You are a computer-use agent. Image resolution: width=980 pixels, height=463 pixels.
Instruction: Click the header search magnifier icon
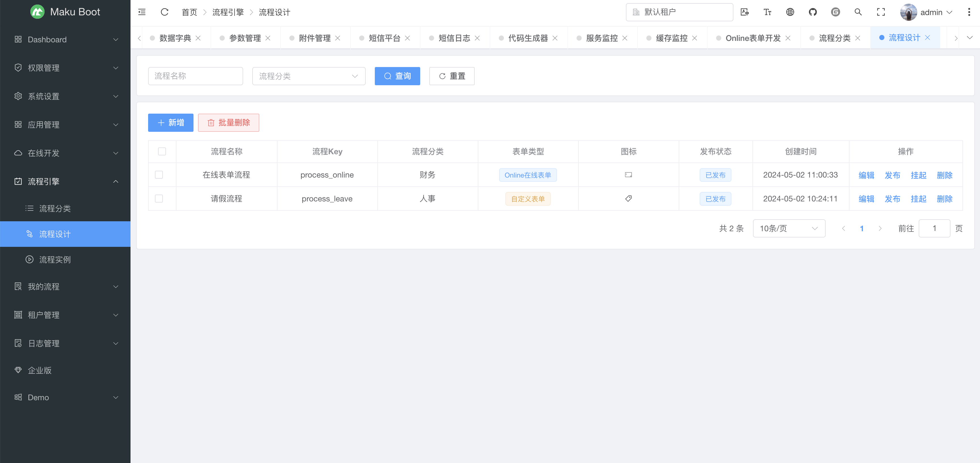click(858, 12)
